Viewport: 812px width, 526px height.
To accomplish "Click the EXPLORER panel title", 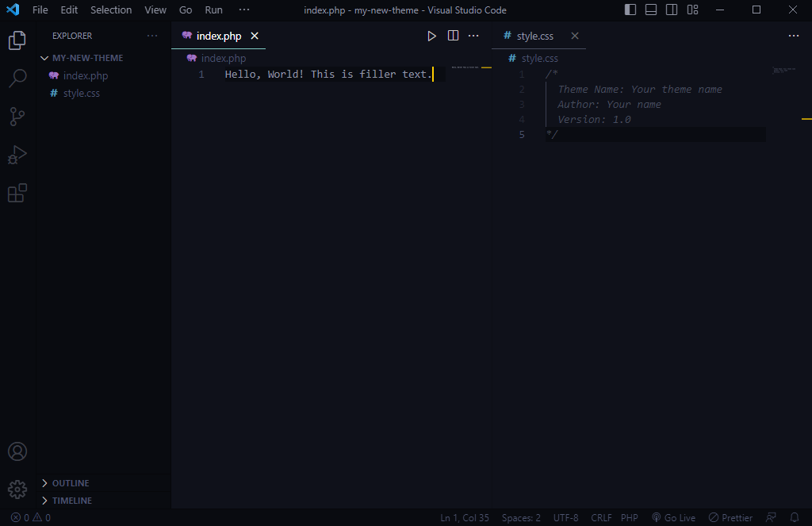I will [x=72, y=36].
